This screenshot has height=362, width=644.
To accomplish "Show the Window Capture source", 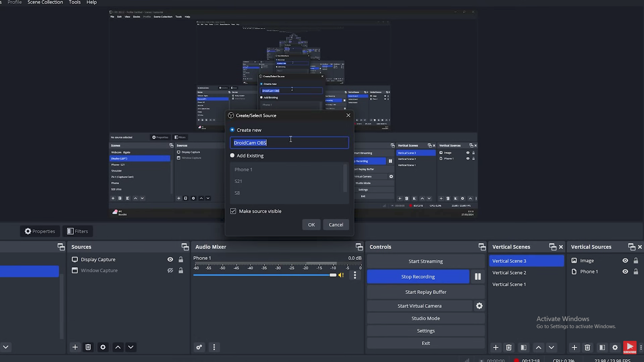I will pyautogui.click(x=170, y=270).
